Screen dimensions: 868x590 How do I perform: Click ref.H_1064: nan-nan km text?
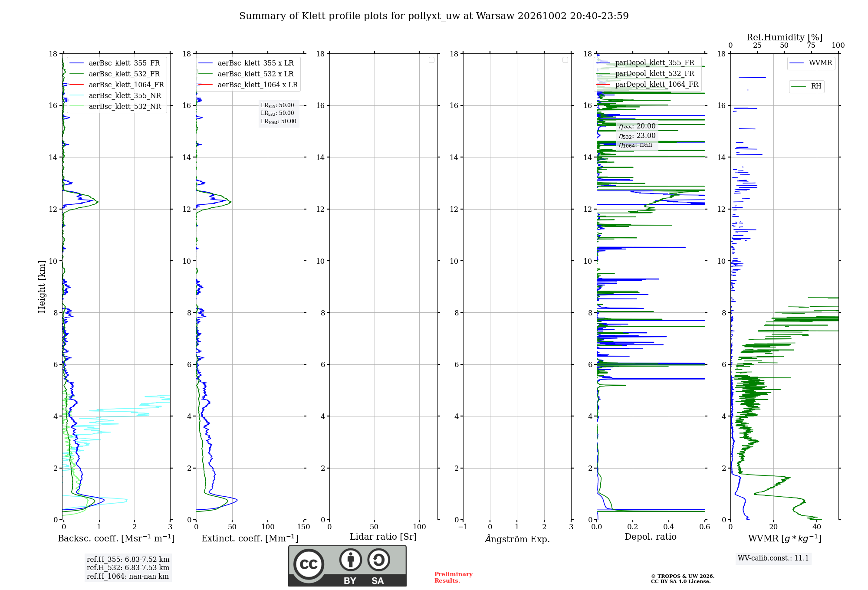coord(128,577)
